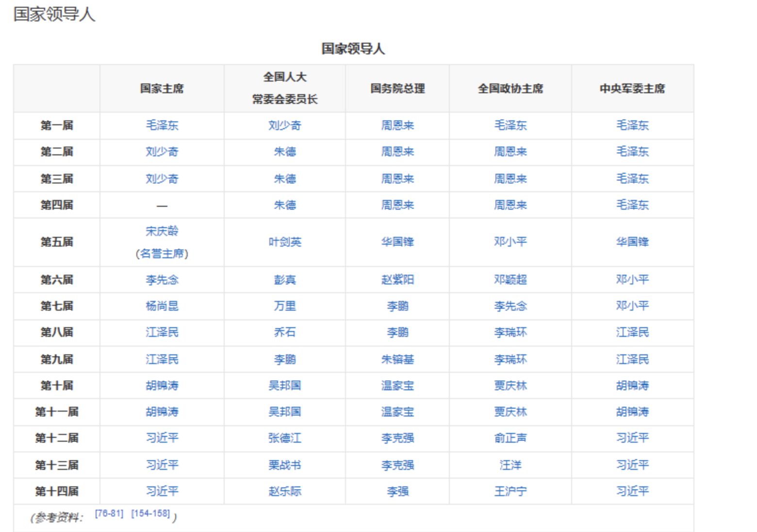Open 汪洋 link
The width and height of the screenshot is (757, 532).
coord(510,465)
